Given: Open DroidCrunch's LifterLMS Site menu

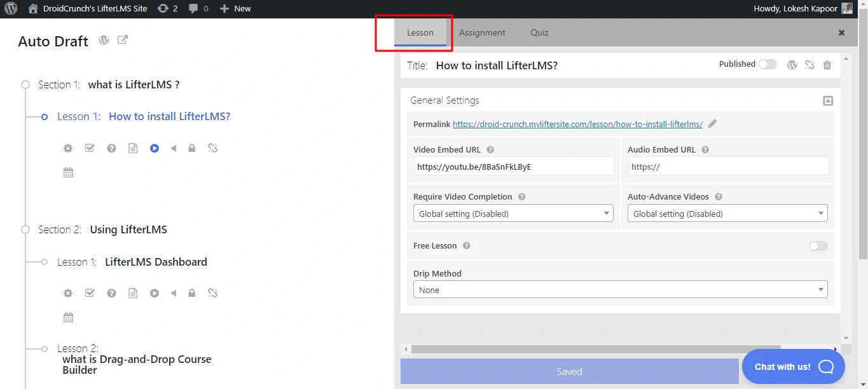Looking at the screenshot, I should click(x=88, y=9).
